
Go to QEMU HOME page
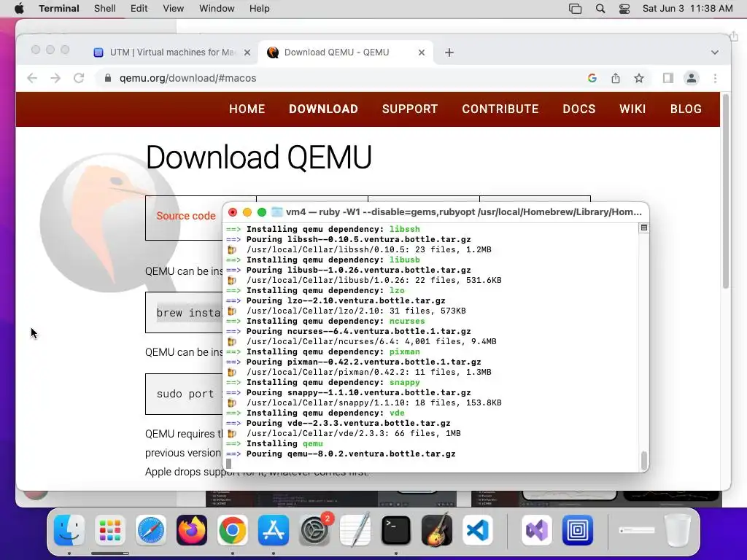point(247,109)
